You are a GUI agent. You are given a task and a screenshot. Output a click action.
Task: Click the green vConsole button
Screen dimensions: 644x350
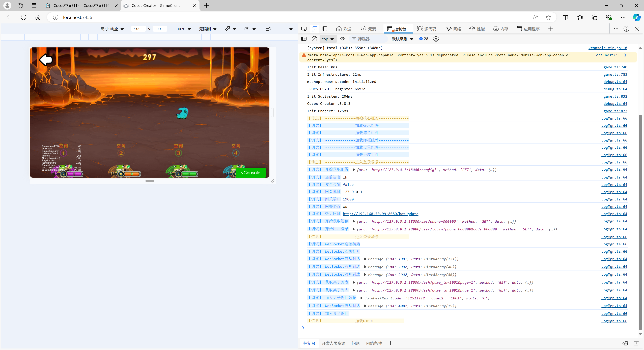click(x=250, y=173)
